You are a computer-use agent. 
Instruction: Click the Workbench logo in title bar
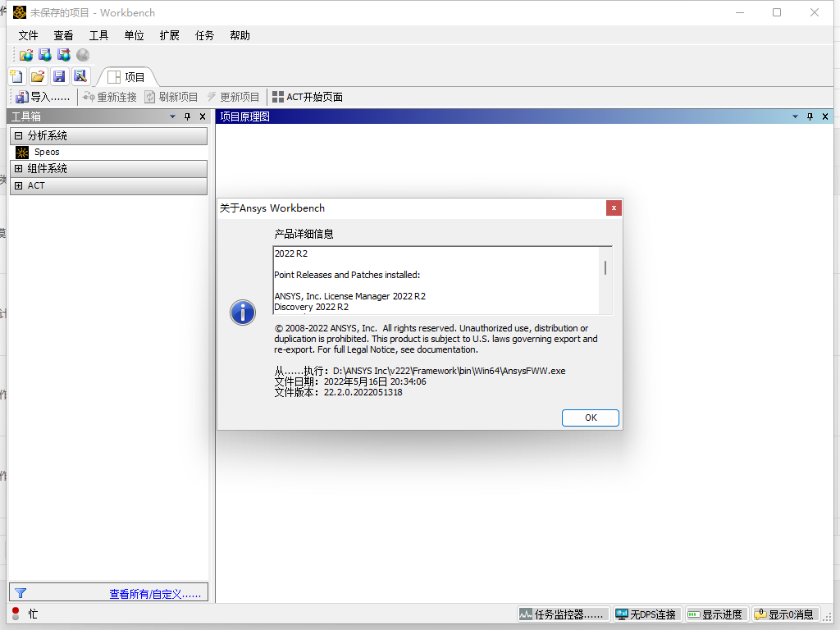click(20, 12)
